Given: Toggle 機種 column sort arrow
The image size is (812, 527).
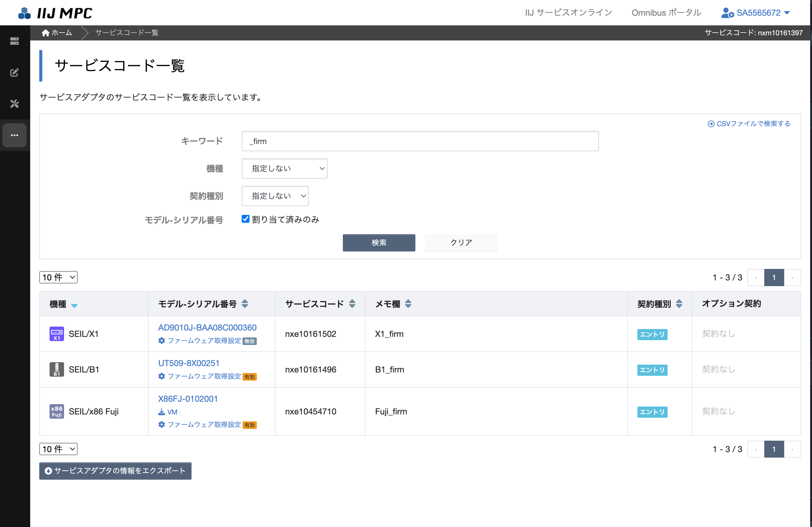Looking at the screenshot, I should pos(74,305).
